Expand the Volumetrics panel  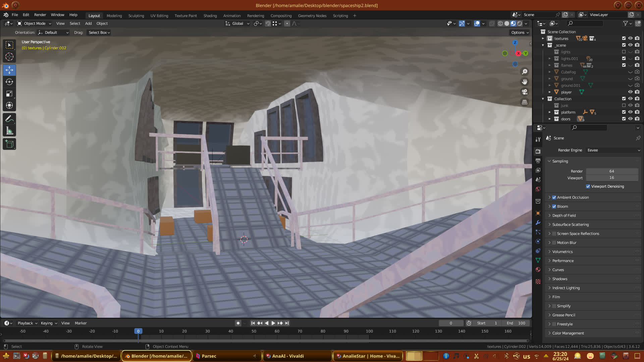click(x=562, y=252)
